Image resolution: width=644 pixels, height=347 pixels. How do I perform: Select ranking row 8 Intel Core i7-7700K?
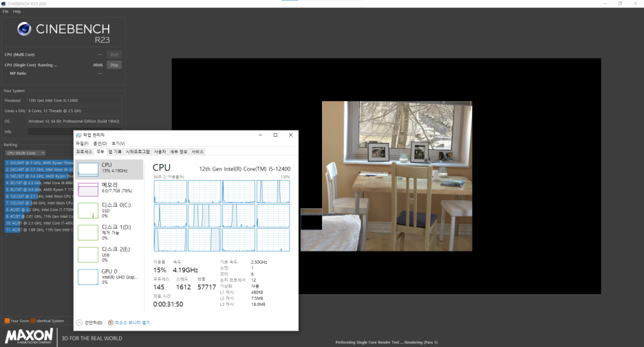tap(39, 210)
